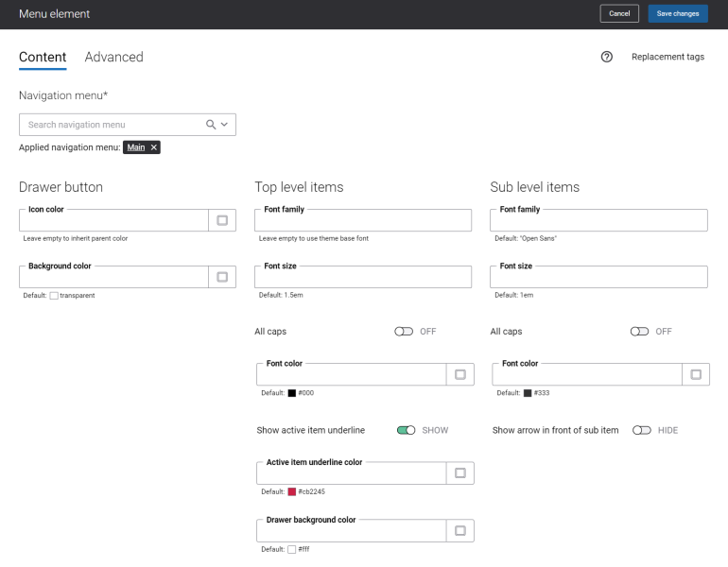Open the help question mark icon

coord(606,57)
